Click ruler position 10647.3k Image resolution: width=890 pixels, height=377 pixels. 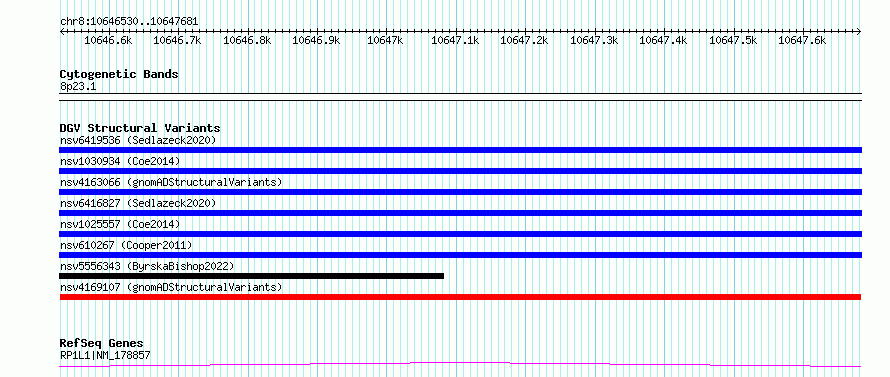point(594,40)
